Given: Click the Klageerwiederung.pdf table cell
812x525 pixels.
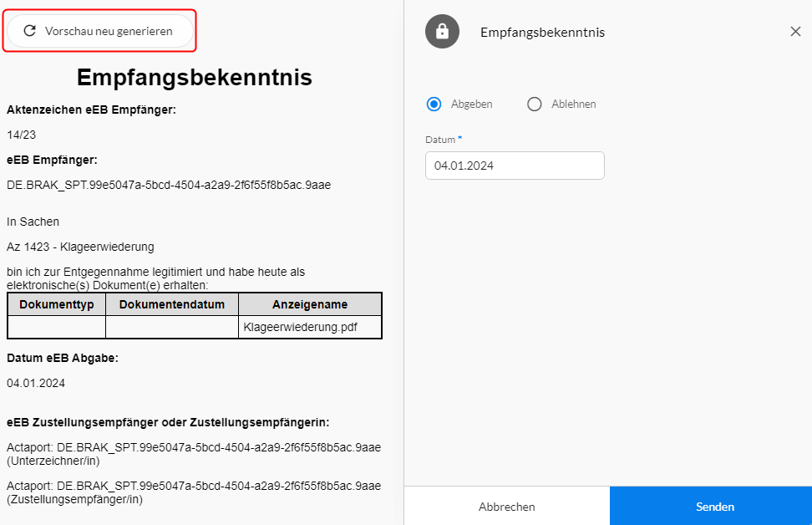Looking at the screenshot, I should click(310, 327).
